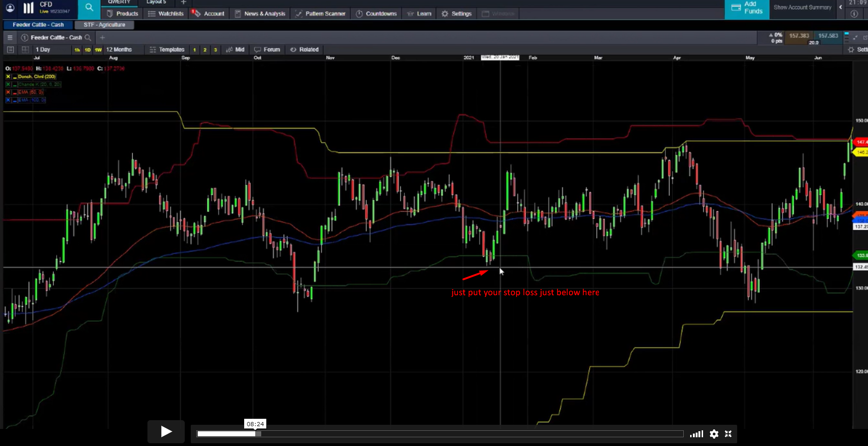Open the top Settings menu

[x=457, y=14]
